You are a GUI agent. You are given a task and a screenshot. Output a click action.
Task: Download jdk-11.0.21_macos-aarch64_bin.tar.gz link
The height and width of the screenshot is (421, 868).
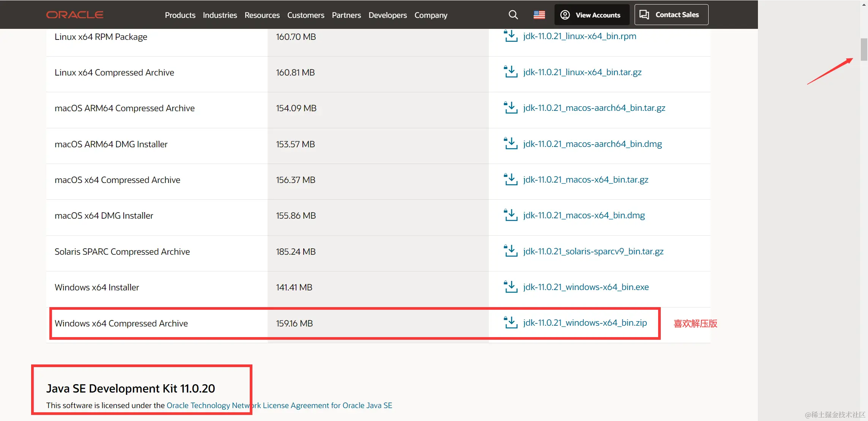coord(594,108)
